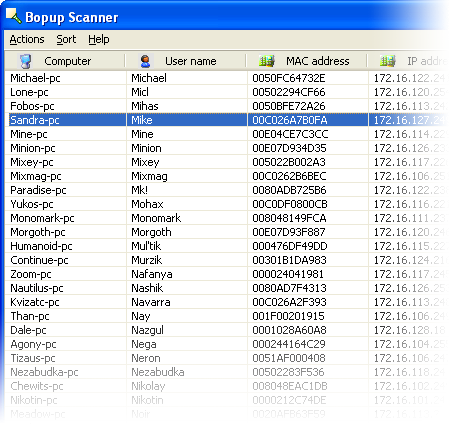Click MAC address 000024041981
Screen dimensions: 450x425
coord(288,274)
